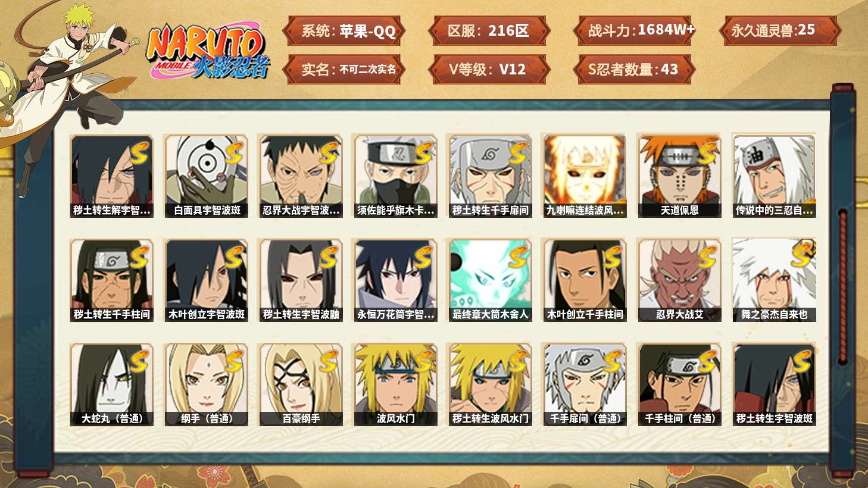The width and height of the screenshot is (868, 488).
Task: Click the V等级 V12 banner
Action: (488, 69)
